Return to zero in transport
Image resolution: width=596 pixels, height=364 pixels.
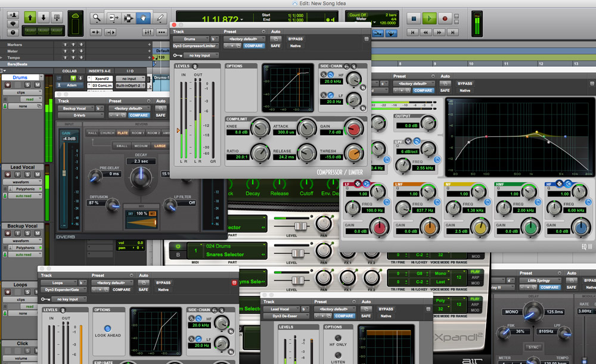tap(412, 33)
